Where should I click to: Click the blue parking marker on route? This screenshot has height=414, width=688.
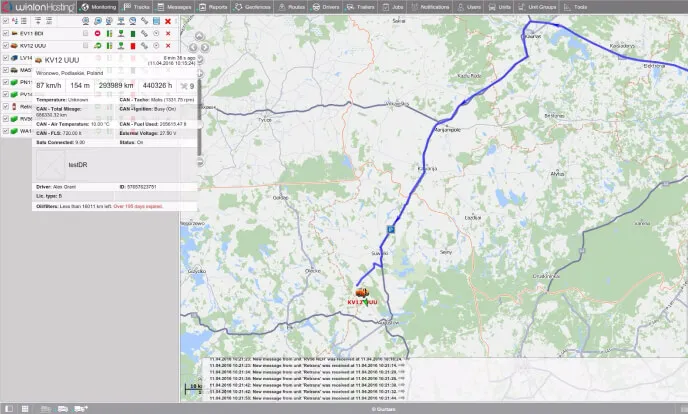(x=391, y=229)
